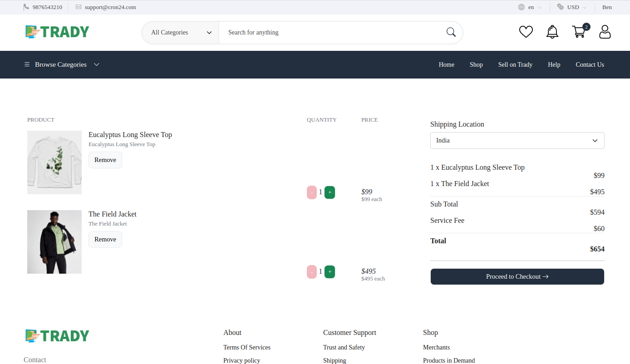Click the Search for anything field
Viewport: 630px width, 364px height.
[x=318, y=32]
